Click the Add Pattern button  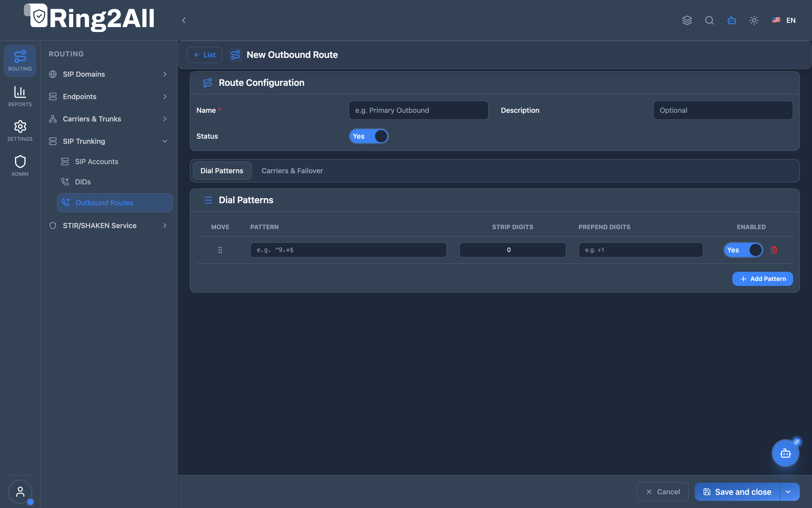click(x=762, y=279)
